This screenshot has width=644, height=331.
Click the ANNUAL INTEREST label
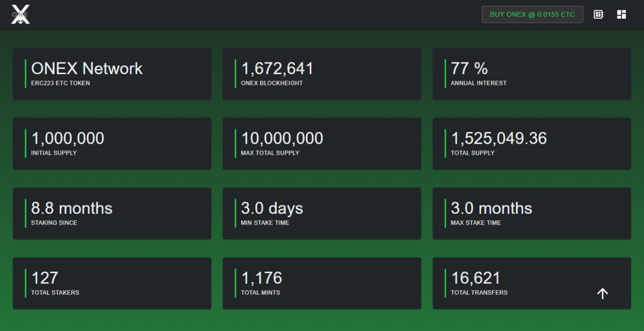click(x=478, y=83)
